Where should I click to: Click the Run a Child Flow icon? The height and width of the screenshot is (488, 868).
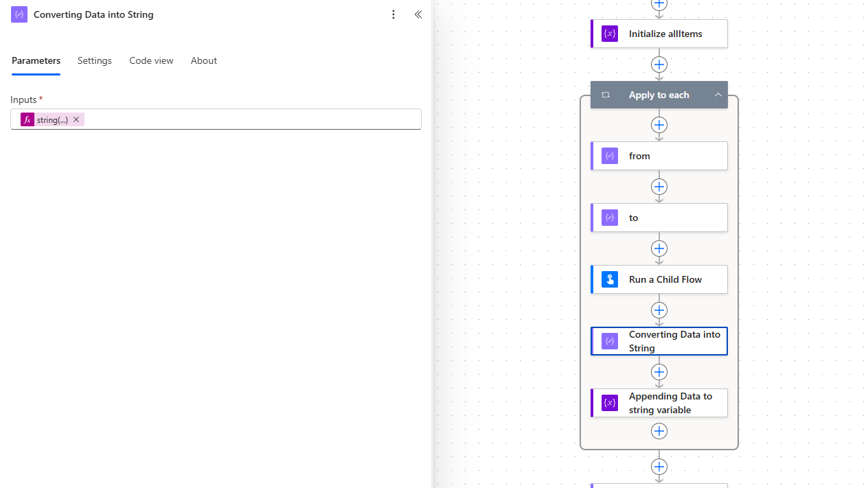610,279
